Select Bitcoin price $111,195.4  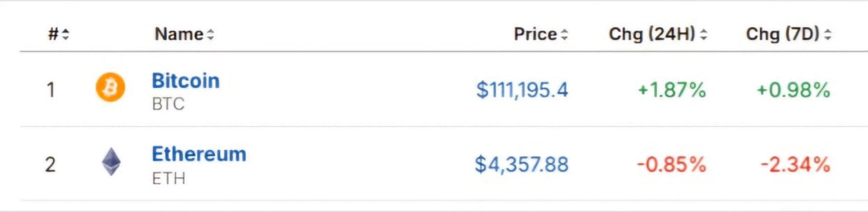tap(522, 90)
